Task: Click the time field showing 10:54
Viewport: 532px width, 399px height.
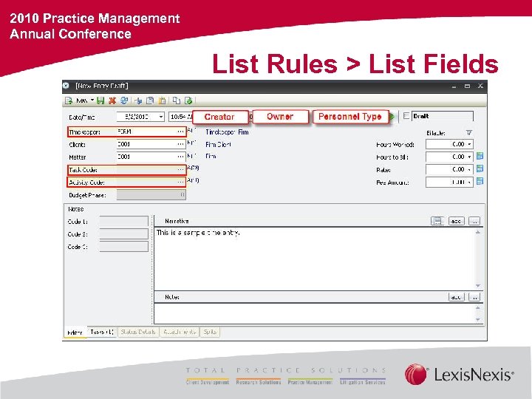Action: pyautogui.click(x=180, y=117)
